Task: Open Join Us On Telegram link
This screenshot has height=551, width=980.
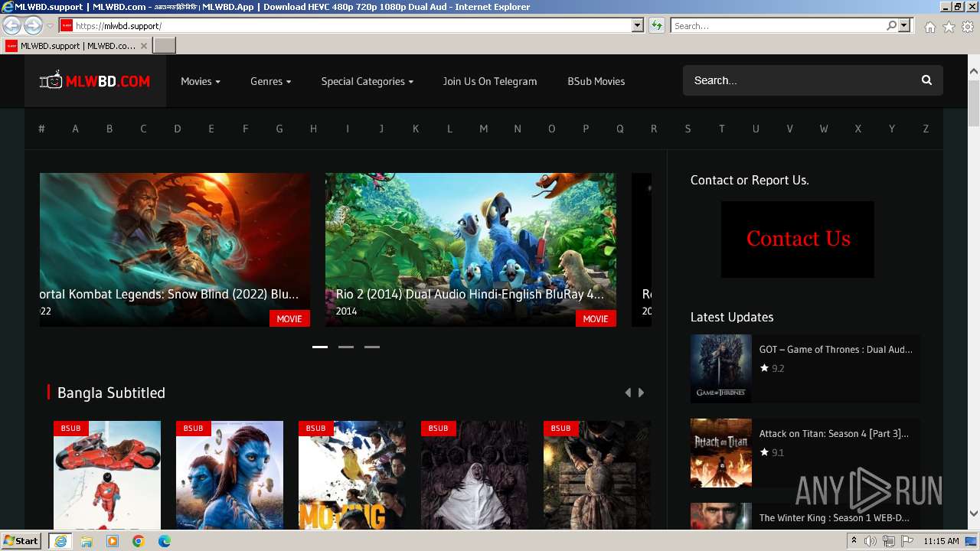Action: click(x=490, y=81)
